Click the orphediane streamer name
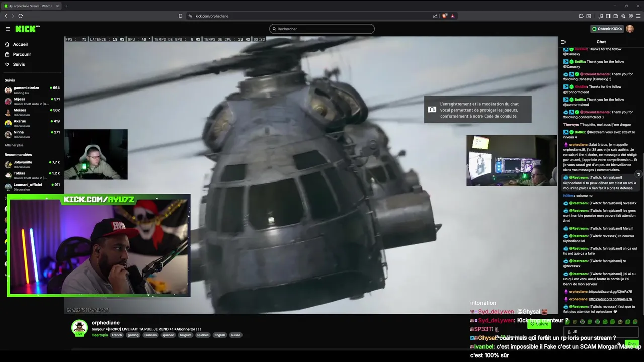This screenshot has width=644, height=362. (x=106, y=323)
